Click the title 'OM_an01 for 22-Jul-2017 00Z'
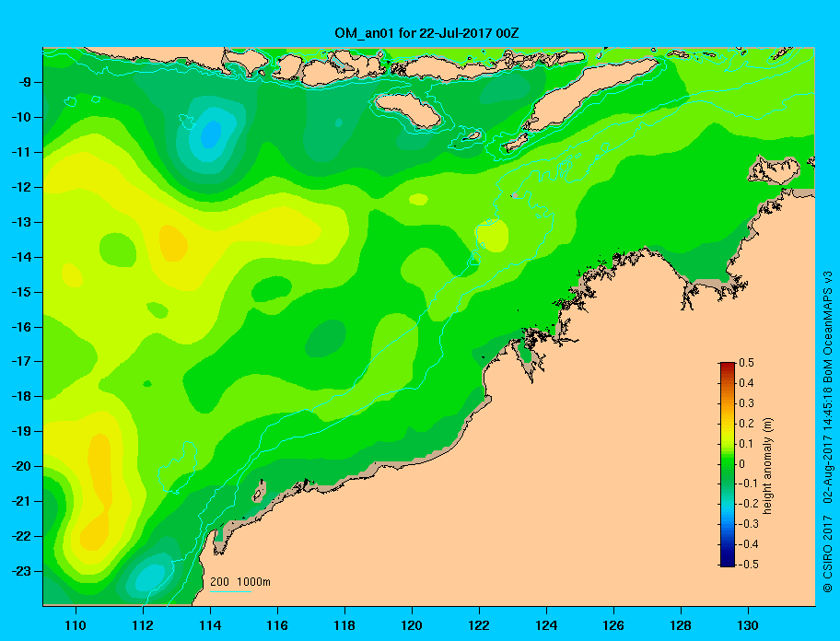The height and width of the screenshot is (641, 840). 426,33
